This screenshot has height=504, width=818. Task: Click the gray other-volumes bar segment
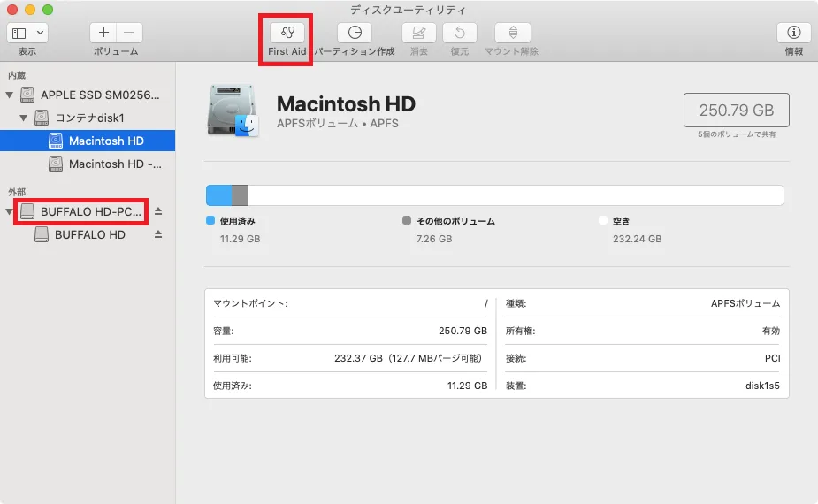click(240, 195)
